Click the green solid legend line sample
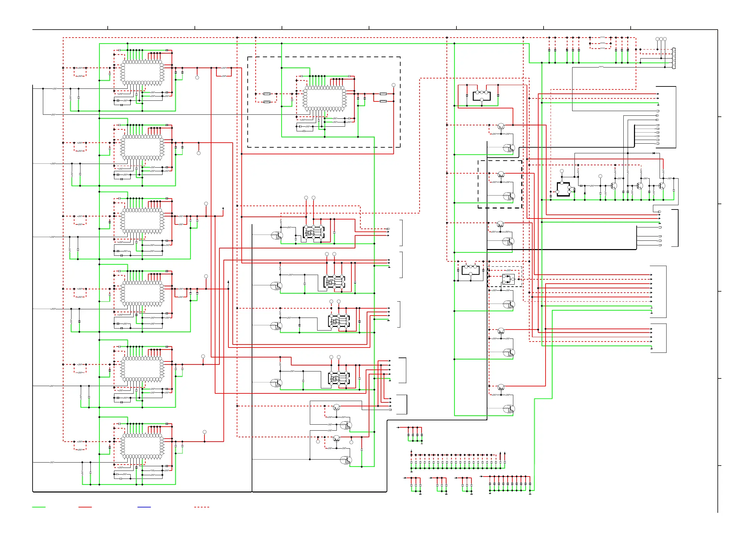The height and width of the screenshot is (560, 754). [x=39, y=507]
